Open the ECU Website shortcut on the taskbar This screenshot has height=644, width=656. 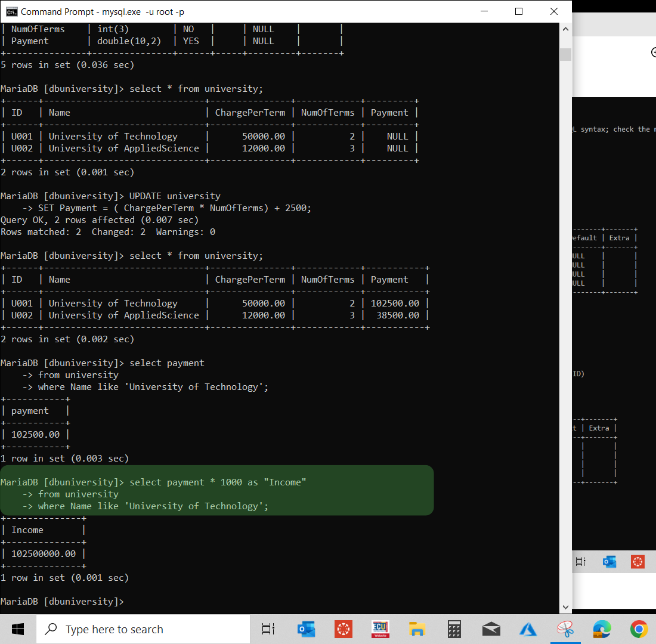(380, 629)
